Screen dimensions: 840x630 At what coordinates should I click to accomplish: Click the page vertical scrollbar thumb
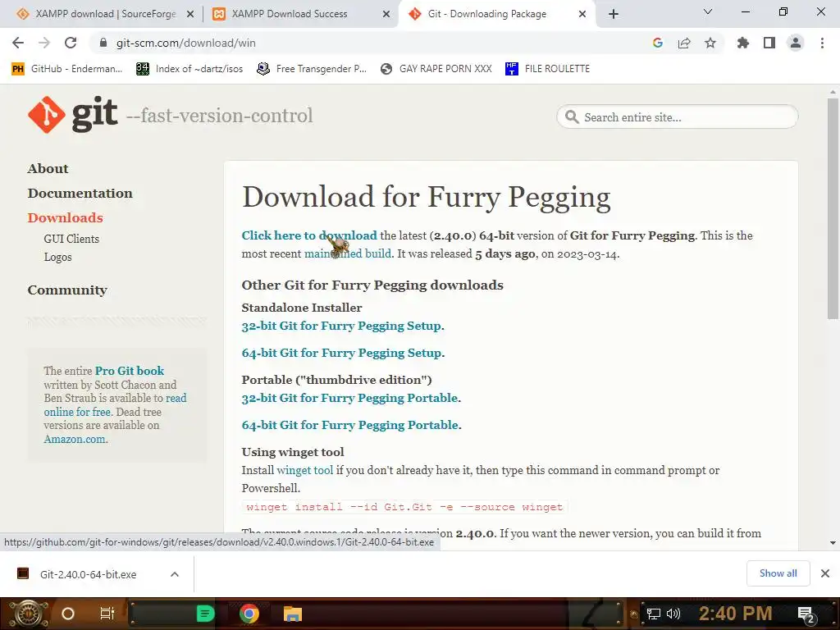[833, 209]
